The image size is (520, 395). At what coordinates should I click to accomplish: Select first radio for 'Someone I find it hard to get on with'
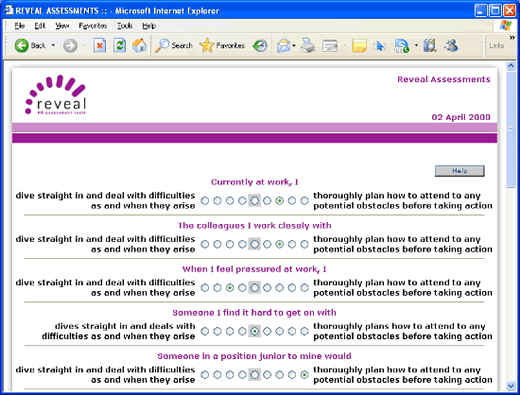coord(205,331)
